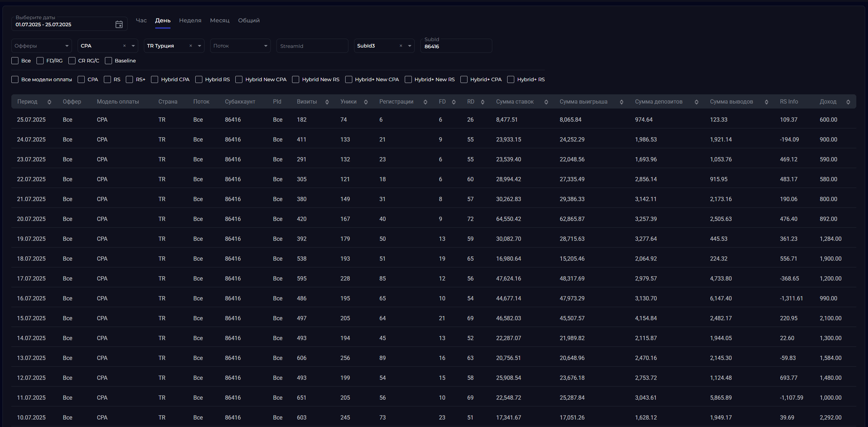Switch to the День tab
The image size is (868, 427).
tap(163, 21)
